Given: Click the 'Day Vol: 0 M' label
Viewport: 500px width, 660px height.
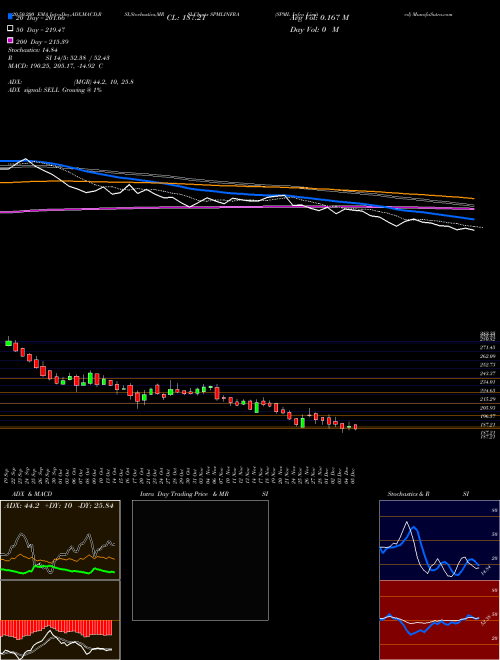Looking at the screenshot, I should pos(314,29).
